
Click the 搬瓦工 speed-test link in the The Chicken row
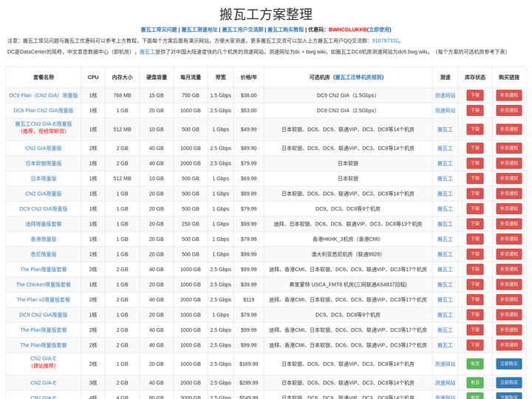tap(445, 284)
